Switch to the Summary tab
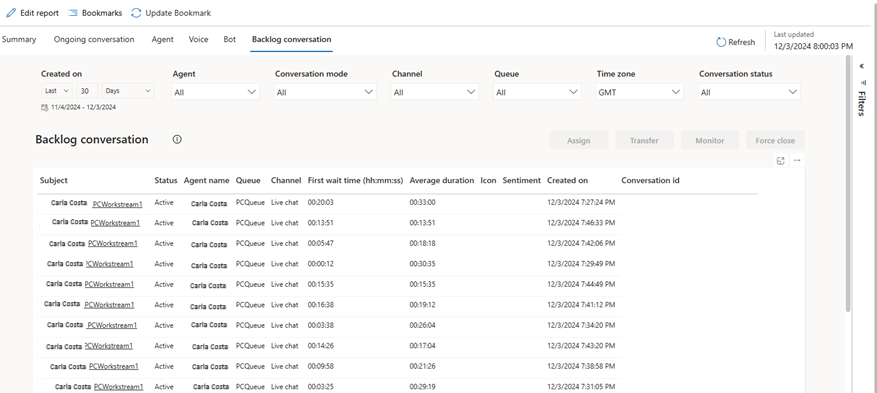The height and width of the screenshot is (393, 877). pos(18,40)
